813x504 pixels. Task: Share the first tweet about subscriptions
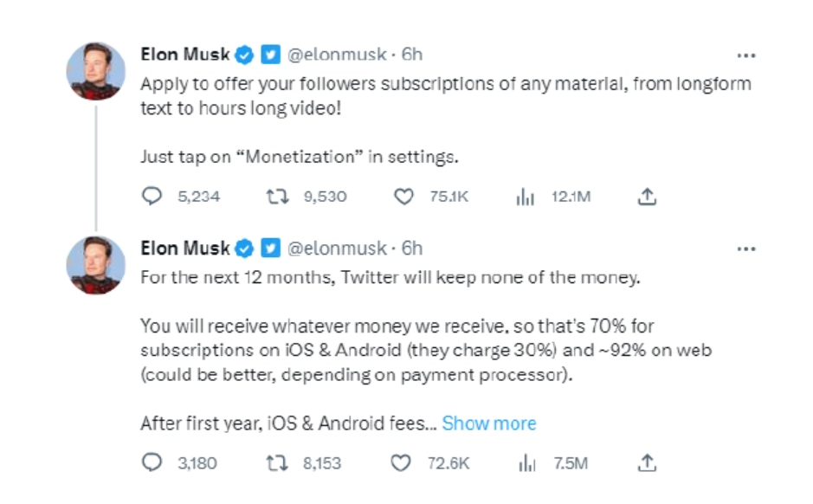[x=648, y=197]
